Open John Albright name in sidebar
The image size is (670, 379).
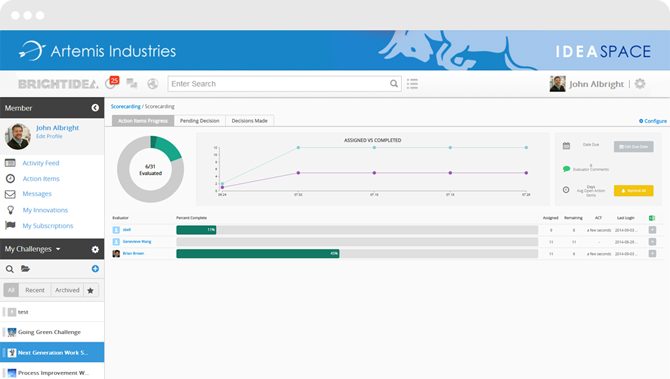[x=57, y=128]
